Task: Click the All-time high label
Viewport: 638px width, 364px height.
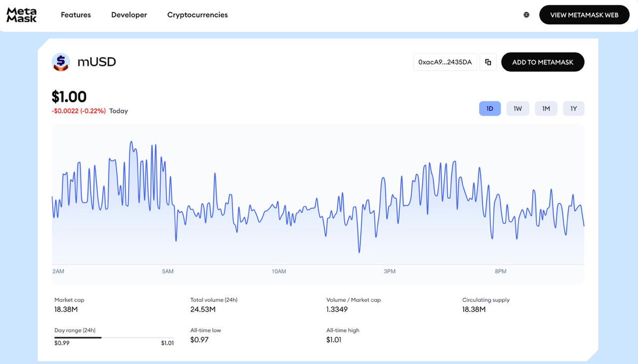Action: pyautogui.click(x=343, y=331)
